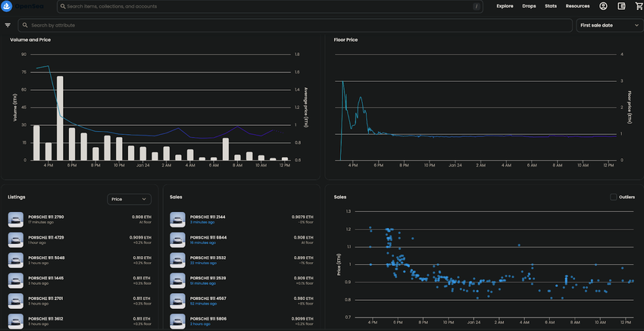Open the account profile icon
Viewport: 644px width, 331px height.
tap(603, 6)
